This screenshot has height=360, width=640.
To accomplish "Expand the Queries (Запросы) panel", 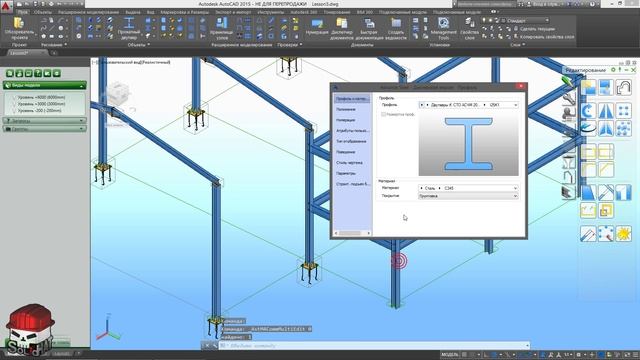I will point(44,121).
